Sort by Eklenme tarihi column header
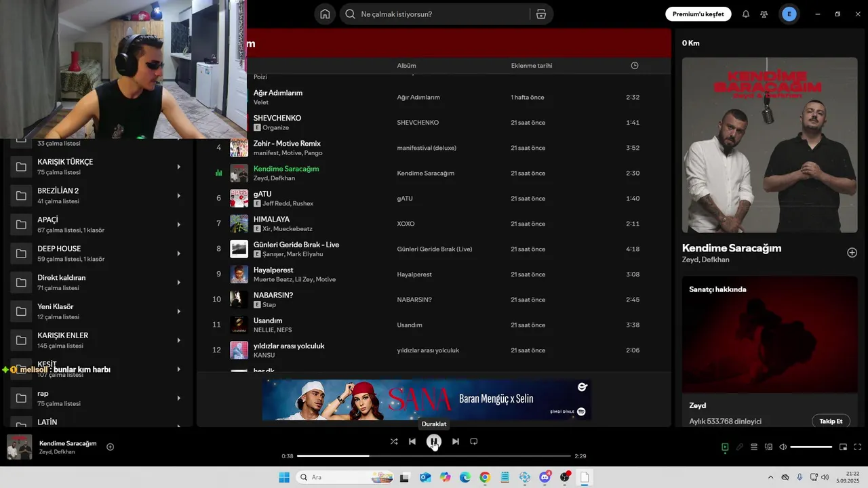 tap(532, 66)
